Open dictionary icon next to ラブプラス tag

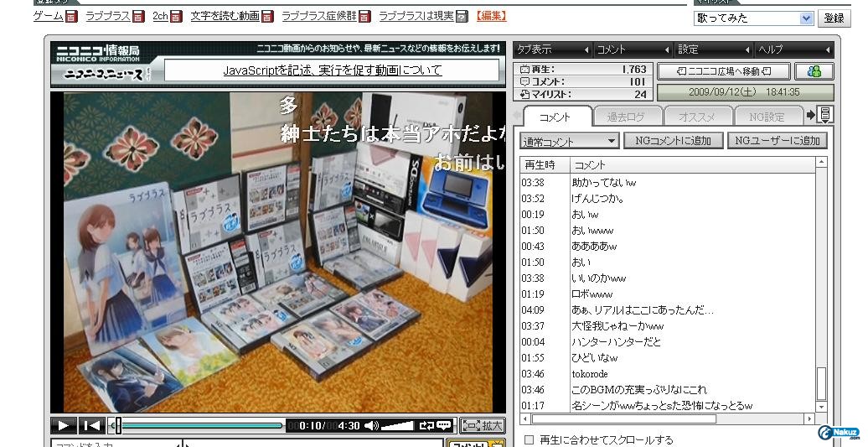tap(138, 17)
